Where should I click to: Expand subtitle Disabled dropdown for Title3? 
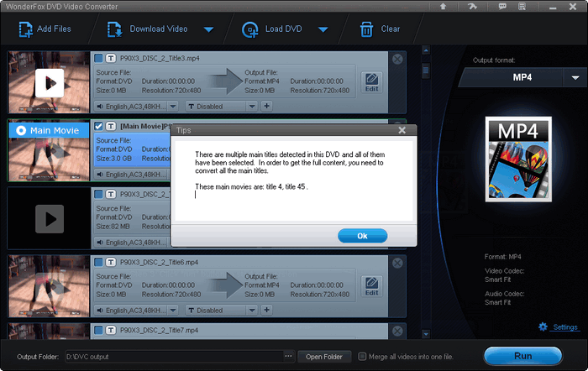(x=252, y=107)
